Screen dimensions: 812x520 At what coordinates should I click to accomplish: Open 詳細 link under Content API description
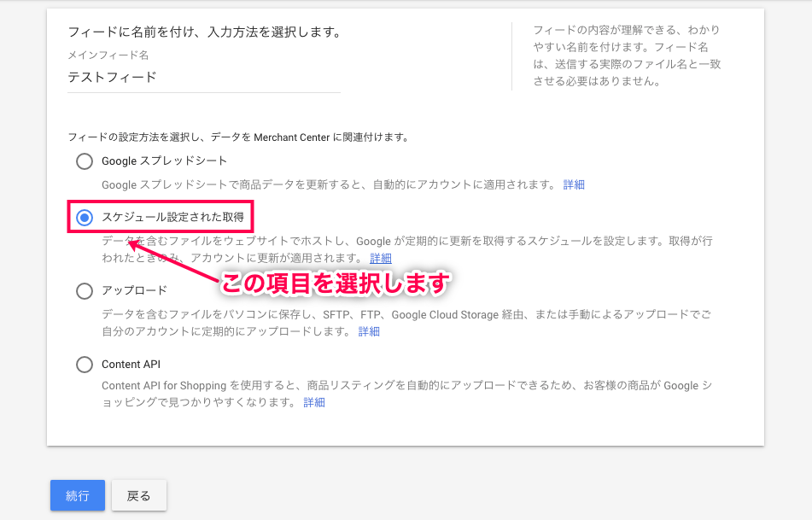tap(314, 402)
